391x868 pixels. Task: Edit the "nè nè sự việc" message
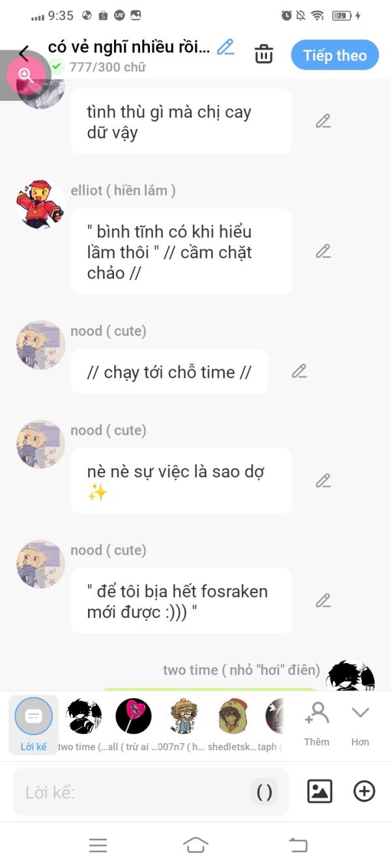pyautogui.click(x=323, y=481)
